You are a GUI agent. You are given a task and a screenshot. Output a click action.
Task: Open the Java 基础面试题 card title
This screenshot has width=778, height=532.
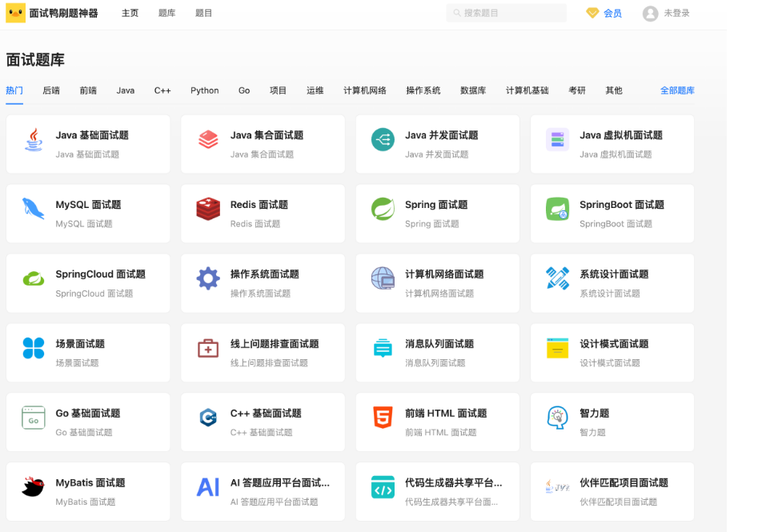click(92, 135)
